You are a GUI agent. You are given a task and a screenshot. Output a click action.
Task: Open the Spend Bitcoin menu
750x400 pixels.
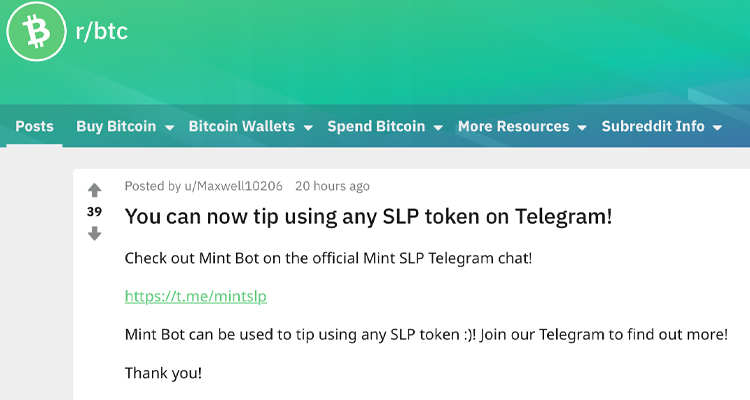[376, 126]
